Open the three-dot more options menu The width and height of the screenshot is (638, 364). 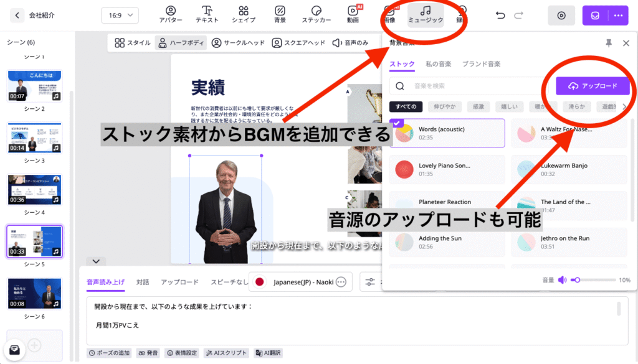619,16
